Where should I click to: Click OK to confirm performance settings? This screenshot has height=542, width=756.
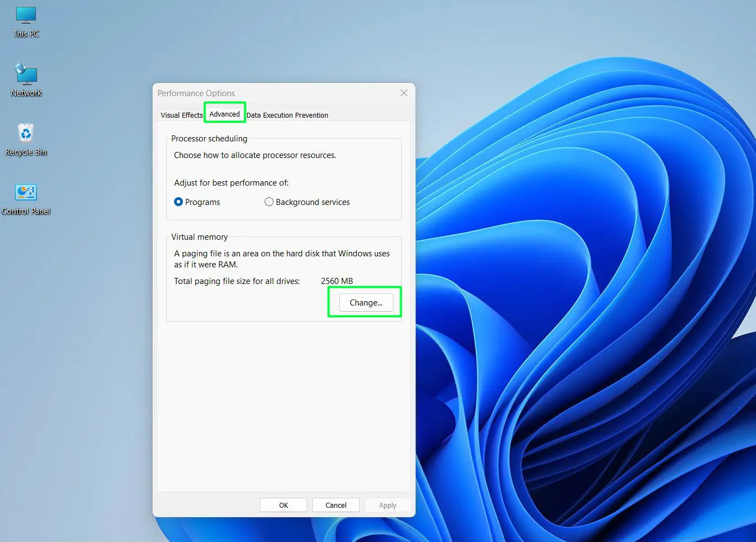[x=283, y=504]
